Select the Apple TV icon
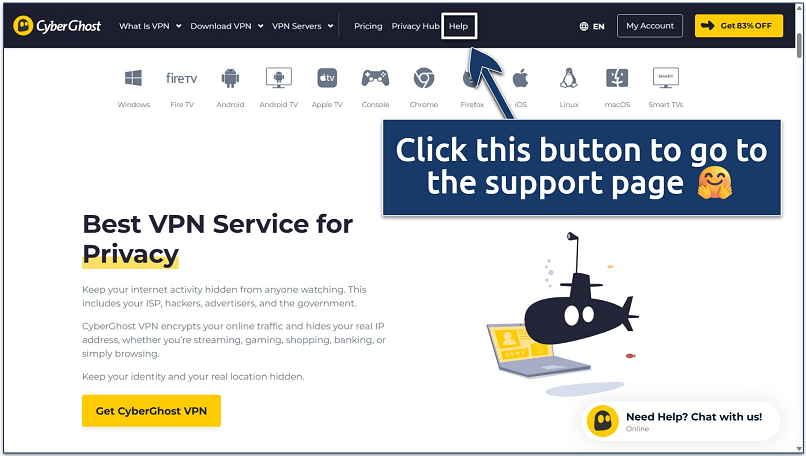 click(x=327, y=78)
